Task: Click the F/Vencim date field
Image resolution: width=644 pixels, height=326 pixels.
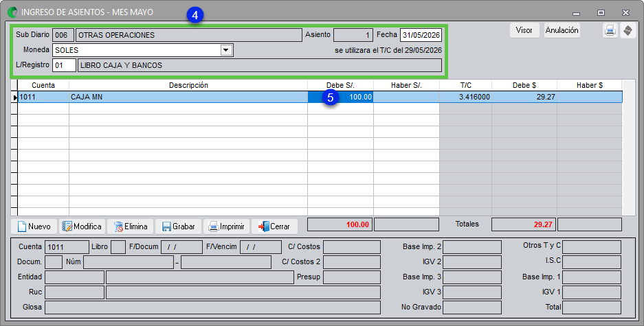Action: (x=260, y=247)
